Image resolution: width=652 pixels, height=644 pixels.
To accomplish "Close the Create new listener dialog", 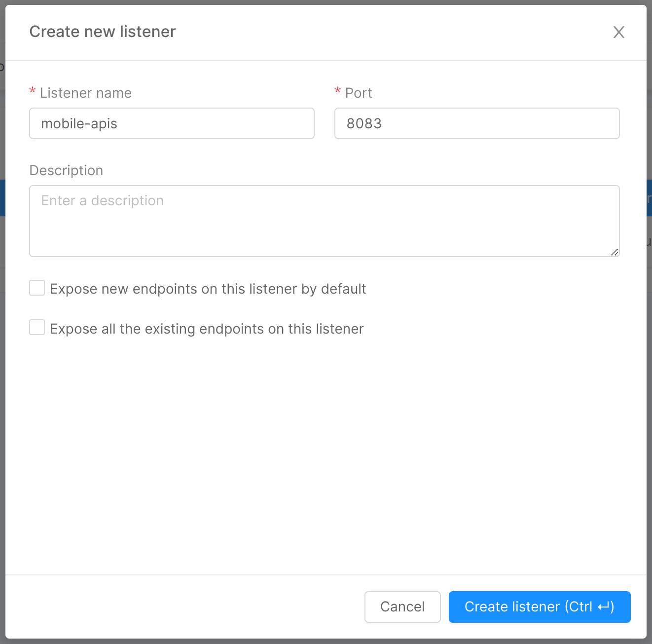I will coord(618,32).
